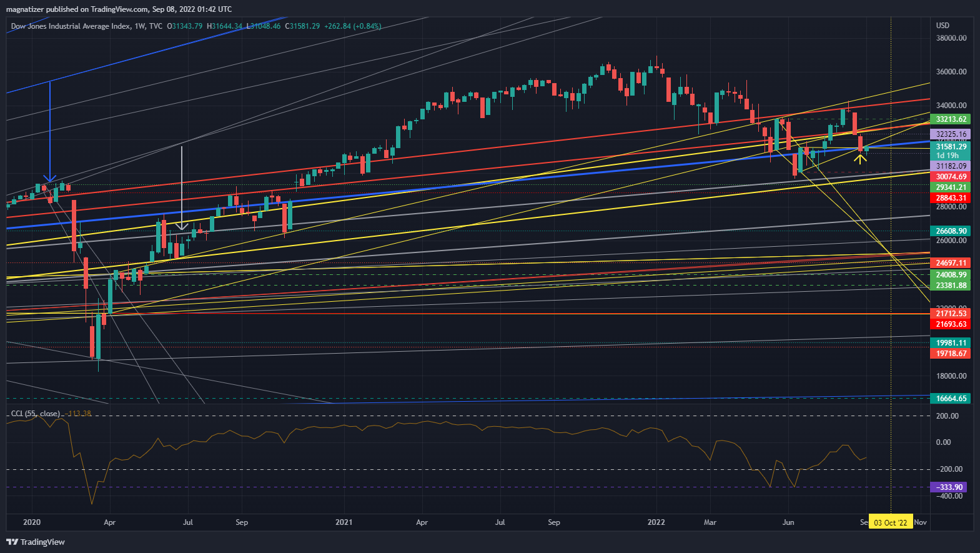
Task: Click the 2021 label on the time axis
Action: (344, 522)
